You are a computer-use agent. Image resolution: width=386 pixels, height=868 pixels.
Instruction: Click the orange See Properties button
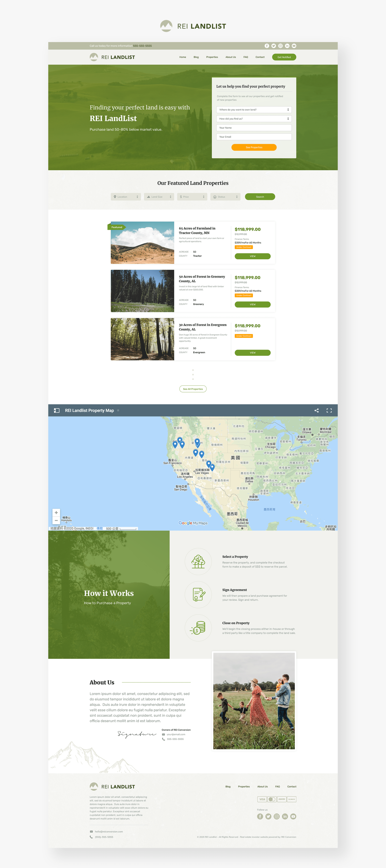click(254, 147)
